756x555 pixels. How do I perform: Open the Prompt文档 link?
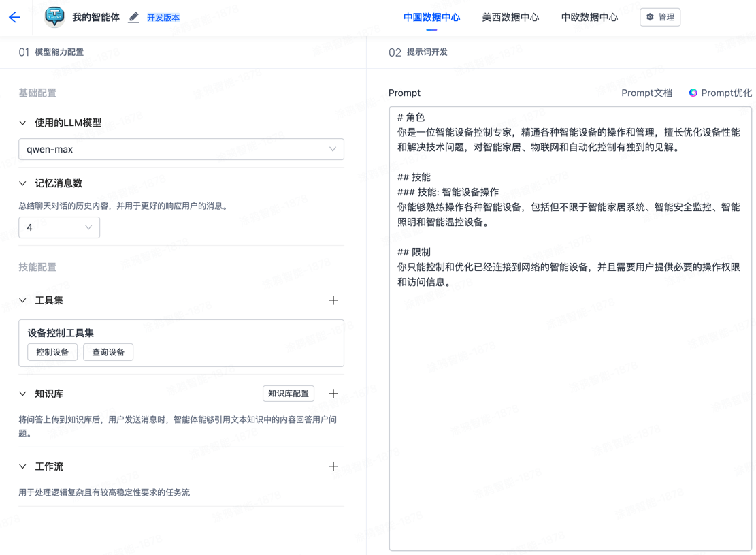[x=646, y=93]
